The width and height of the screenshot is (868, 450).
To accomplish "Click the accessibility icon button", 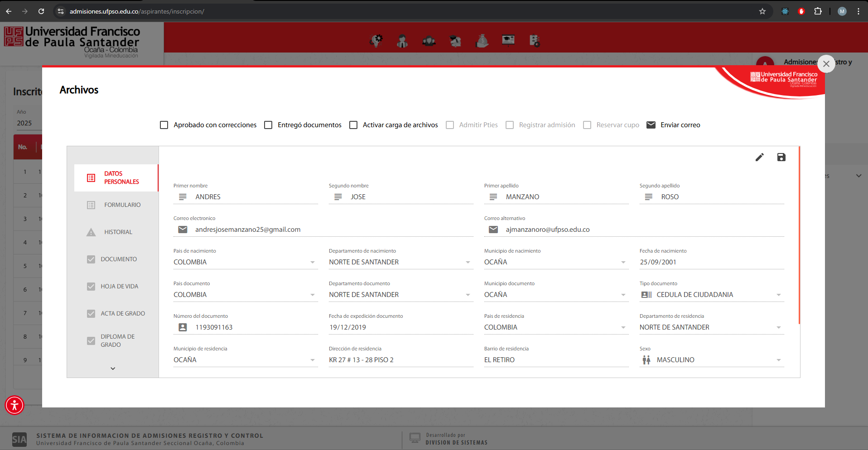I will (14, 405).
